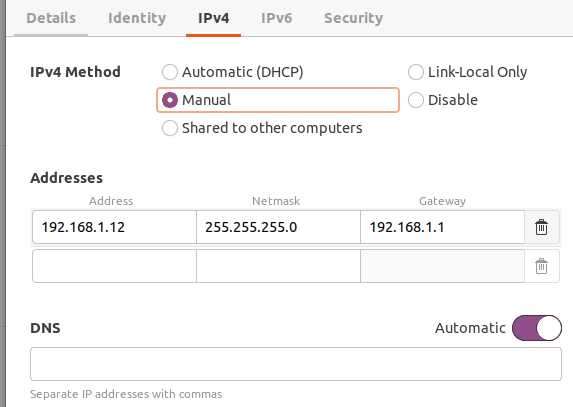Edit the 192.168.1.12 address field

tap(114, 227)
